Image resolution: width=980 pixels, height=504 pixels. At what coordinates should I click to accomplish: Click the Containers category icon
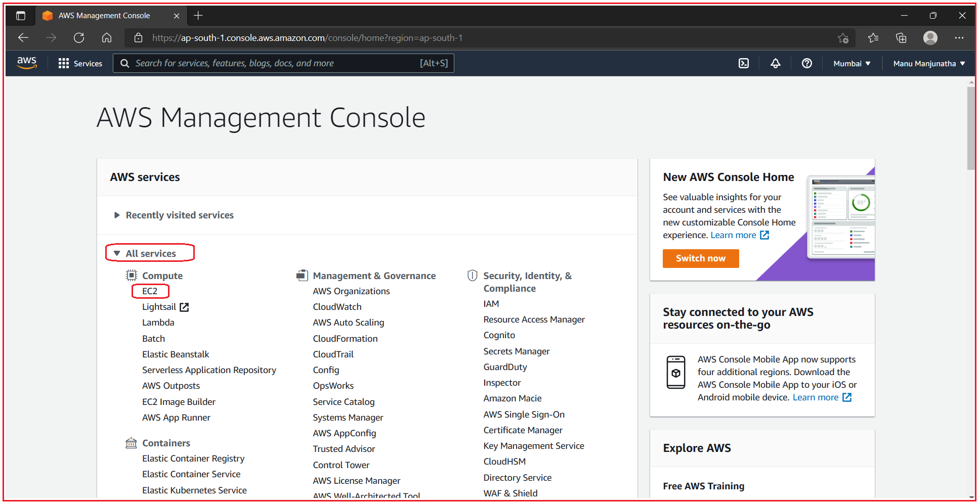click(x=131, y=443)
